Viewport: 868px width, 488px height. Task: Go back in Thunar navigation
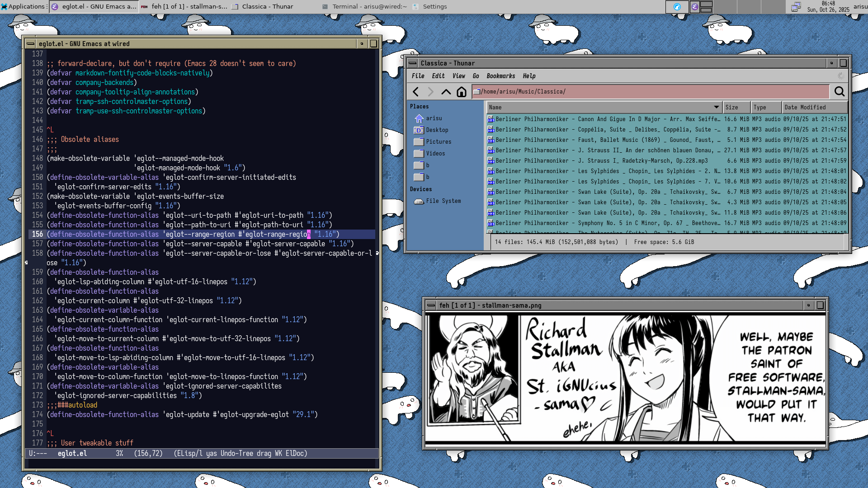(416, 92)
